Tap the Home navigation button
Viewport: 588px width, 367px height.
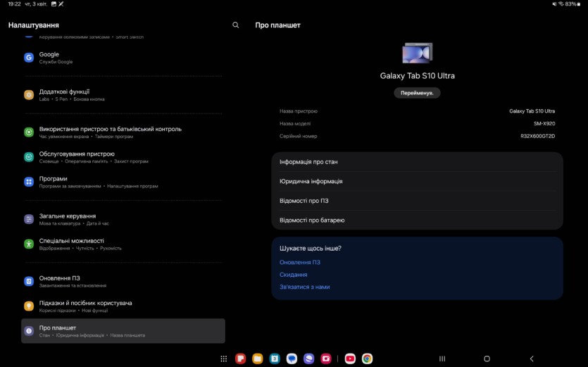pos(487,359)
